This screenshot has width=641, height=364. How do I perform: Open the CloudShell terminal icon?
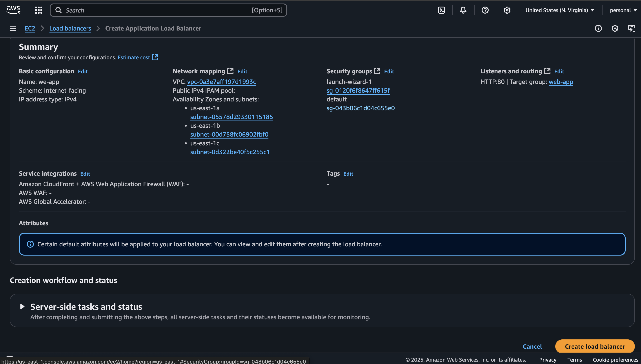442,10
